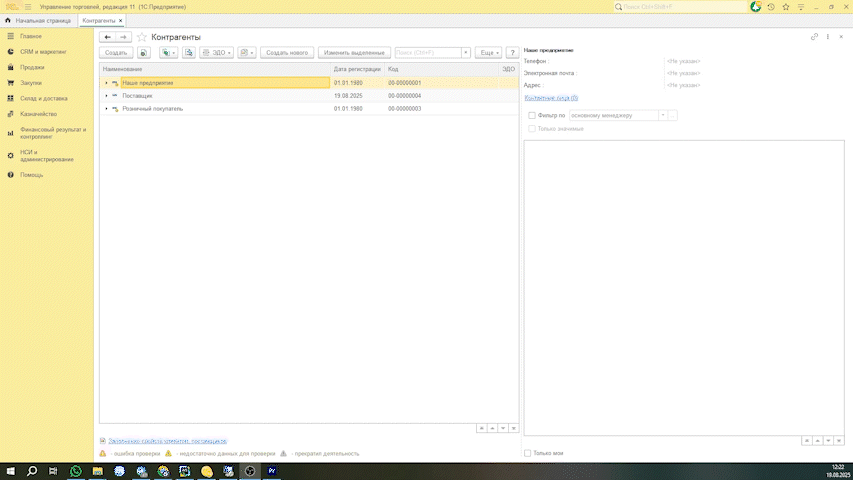Viewport: 854px width, 480px height.
Task: Sort by the Дата регистрации column header
Action: click(x=357, y=69)
